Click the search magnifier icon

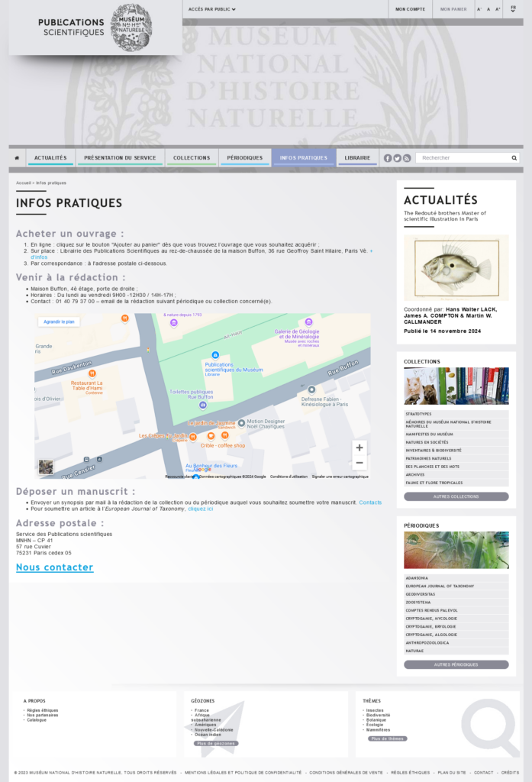(514, 158)
